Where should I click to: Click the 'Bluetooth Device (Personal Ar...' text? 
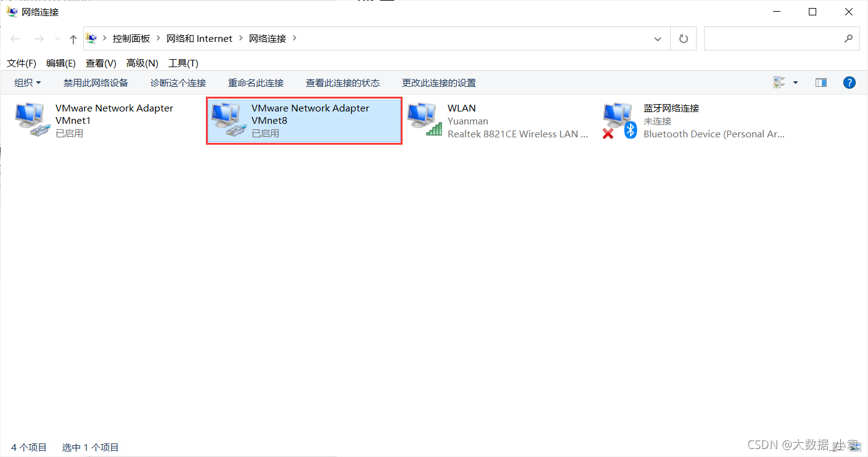point(714,134)
